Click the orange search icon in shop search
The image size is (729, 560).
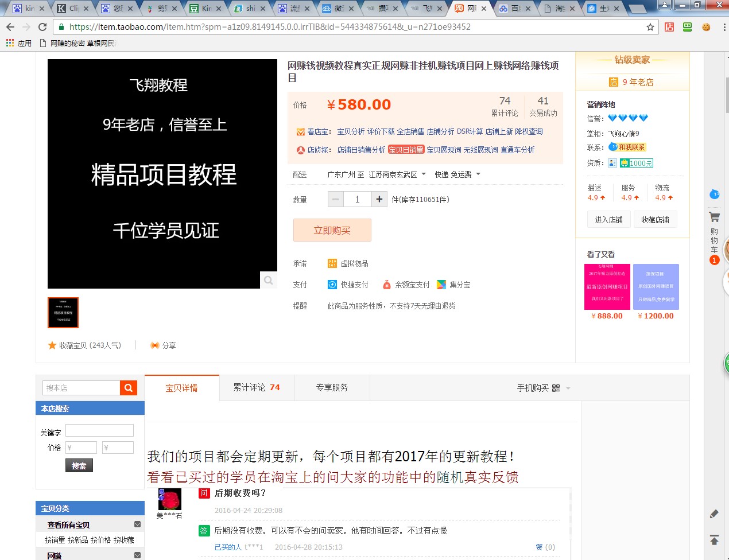pyautogui.click(x=129, y=388)
